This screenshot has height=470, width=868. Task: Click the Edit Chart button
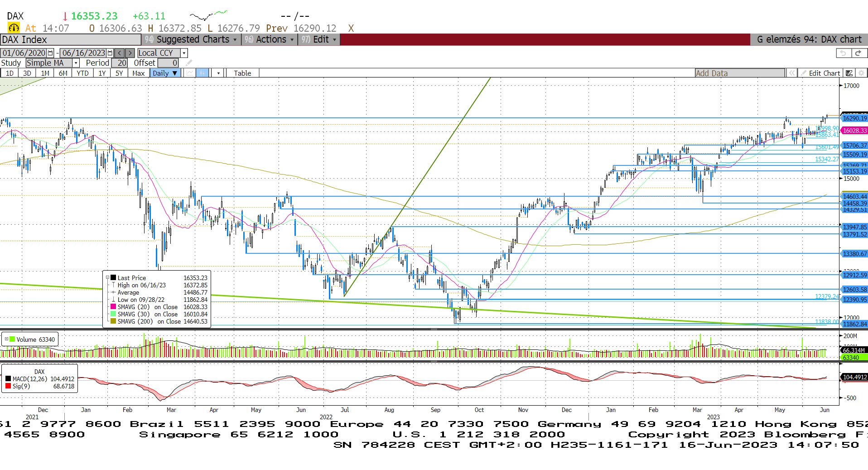coord(820,73)
